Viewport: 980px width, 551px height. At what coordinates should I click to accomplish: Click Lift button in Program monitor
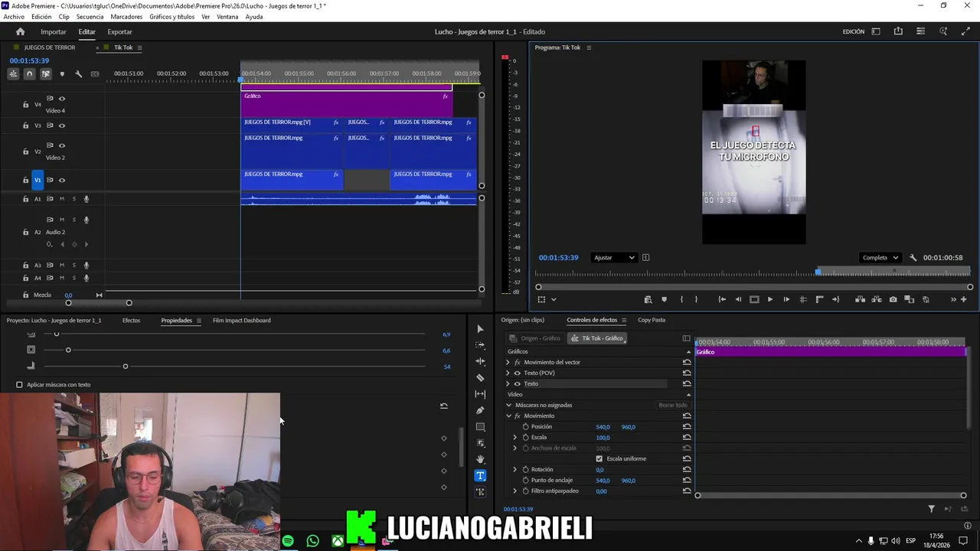(x=860, y=299)
